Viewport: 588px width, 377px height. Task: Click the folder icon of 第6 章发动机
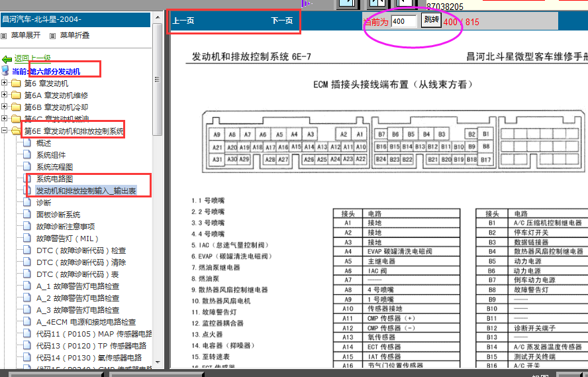16,83
